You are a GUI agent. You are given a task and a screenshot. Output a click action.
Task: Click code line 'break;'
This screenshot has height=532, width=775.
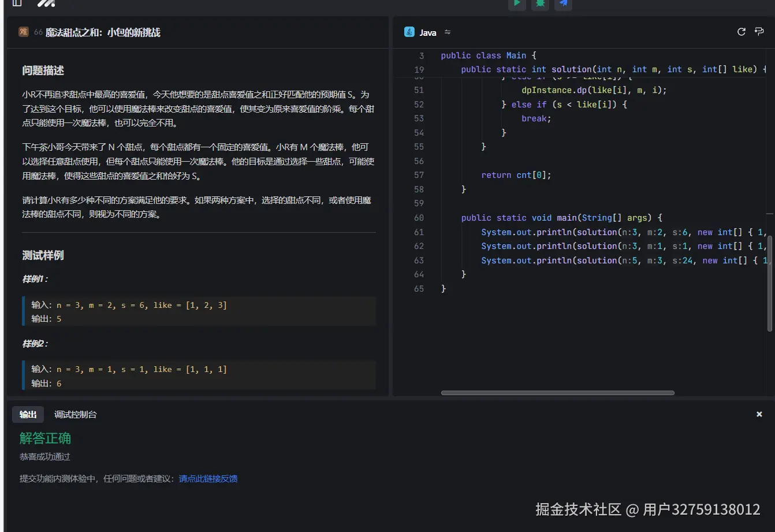point(536,118)
